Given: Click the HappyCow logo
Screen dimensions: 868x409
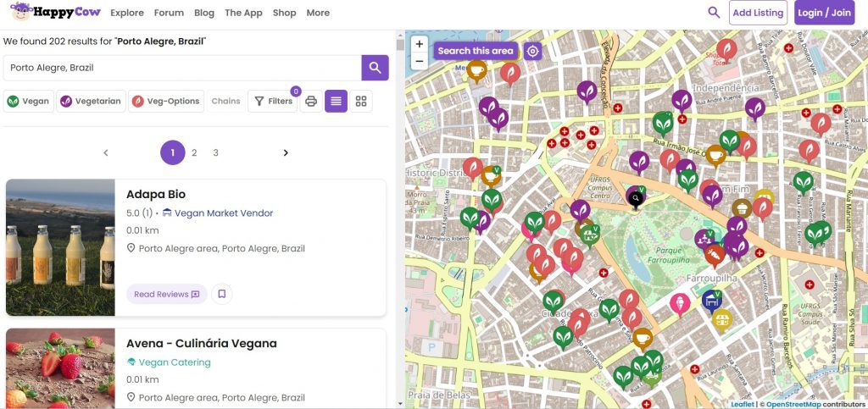Looking at the screenshot, I should pyautogui.click(x=54, y=12).
